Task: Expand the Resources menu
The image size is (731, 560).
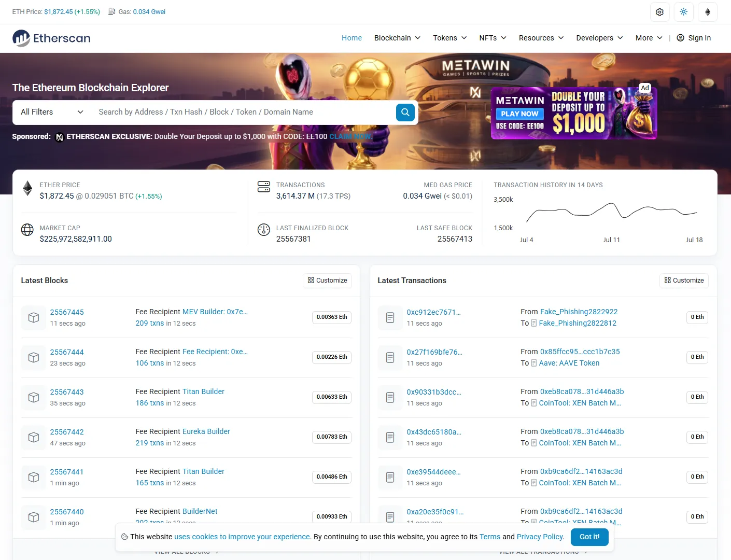Action: point(541,38)
